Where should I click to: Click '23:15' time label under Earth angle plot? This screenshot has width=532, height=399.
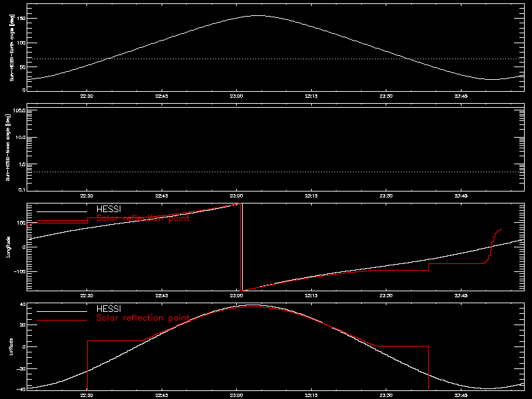pyautogui.click(x=311, y=96)
